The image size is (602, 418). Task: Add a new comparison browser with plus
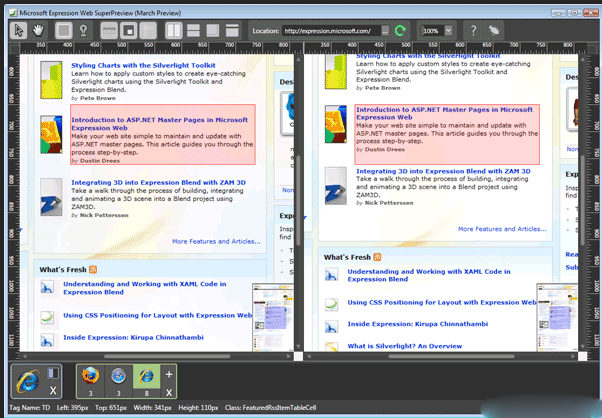click(170, 374)
